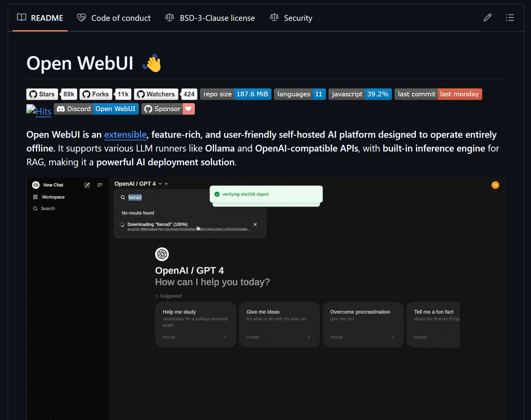Image resolution: width=531 pixels, height=420 pixels.
Task: Open the Discord Open WebUI badge
Action: (x=96, y=109)
